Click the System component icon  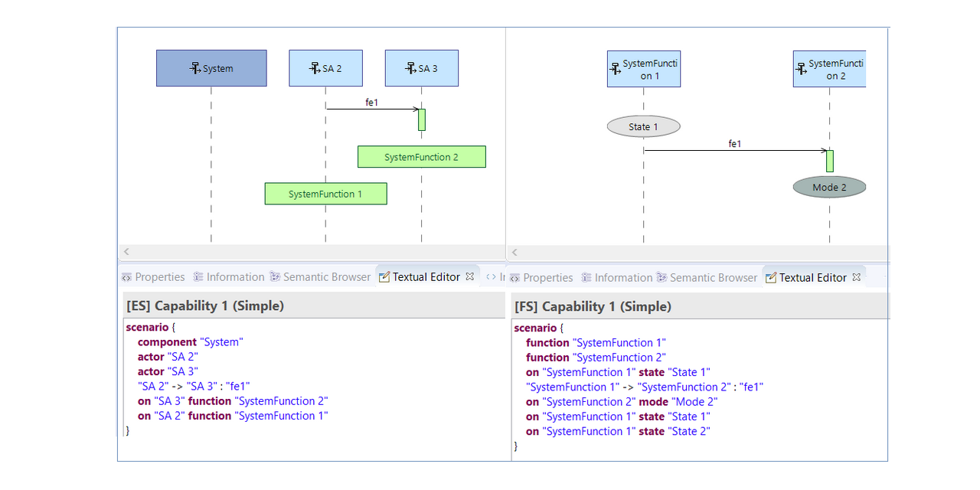coord(194,68)
